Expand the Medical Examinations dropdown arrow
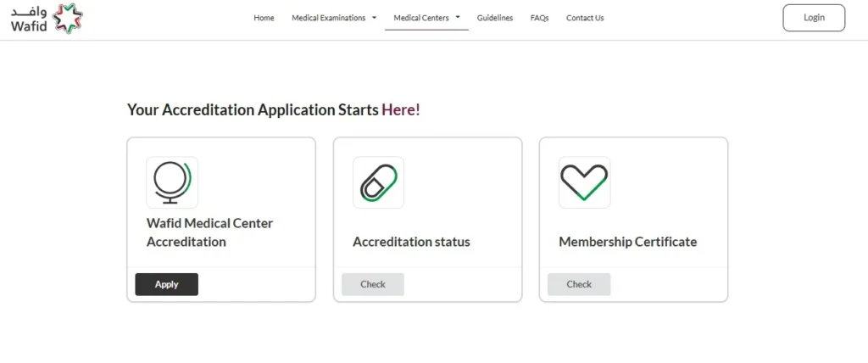Viewport: 868px width, 363px height. tap(374, 18)
